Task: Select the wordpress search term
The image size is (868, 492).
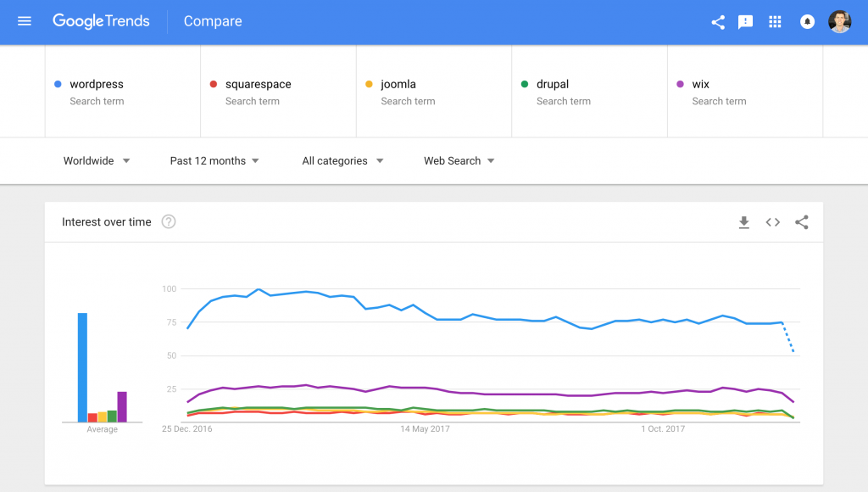Action: [97, 85]
